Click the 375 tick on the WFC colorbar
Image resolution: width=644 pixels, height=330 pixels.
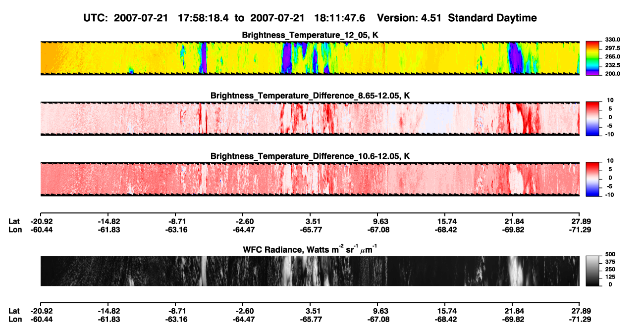(x=610, y=262)
